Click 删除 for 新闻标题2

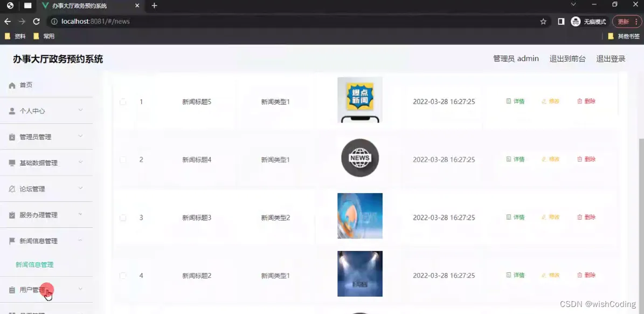click(586, 275)
